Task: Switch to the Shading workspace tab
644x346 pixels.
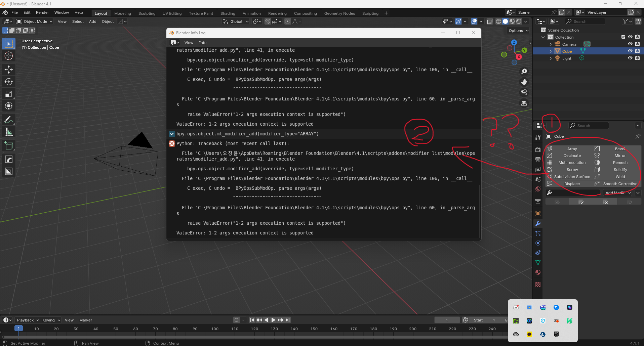Action: pos(228,13)
